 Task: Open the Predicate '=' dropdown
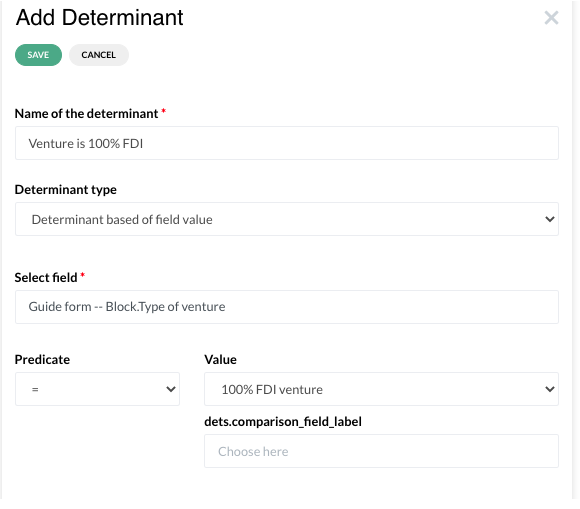point(97,389)
